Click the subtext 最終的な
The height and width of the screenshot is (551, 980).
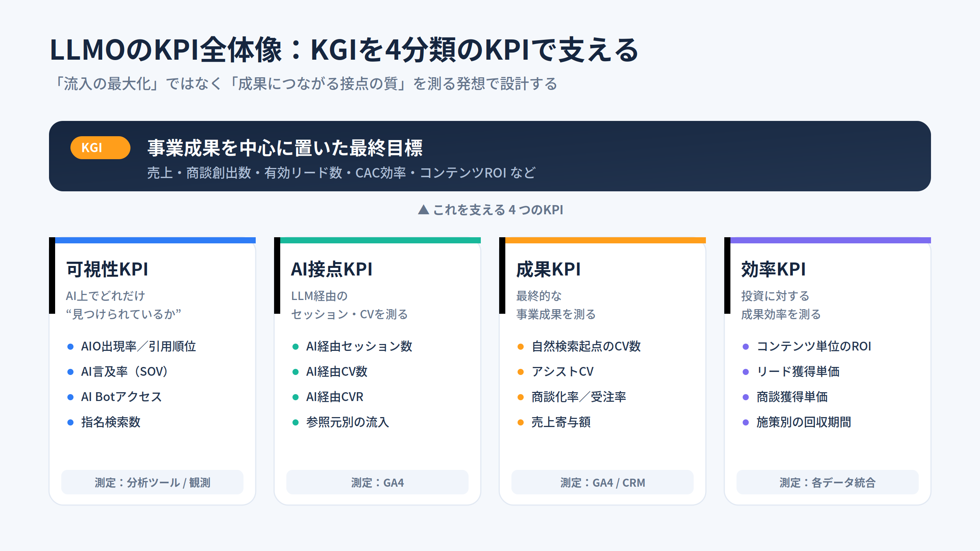tap(539, 296)
